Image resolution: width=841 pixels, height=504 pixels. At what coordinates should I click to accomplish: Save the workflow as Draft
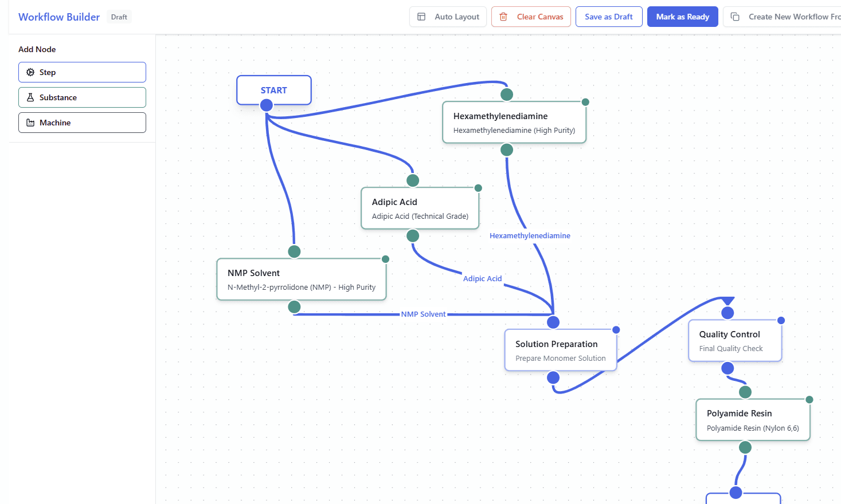coord(609,17)
